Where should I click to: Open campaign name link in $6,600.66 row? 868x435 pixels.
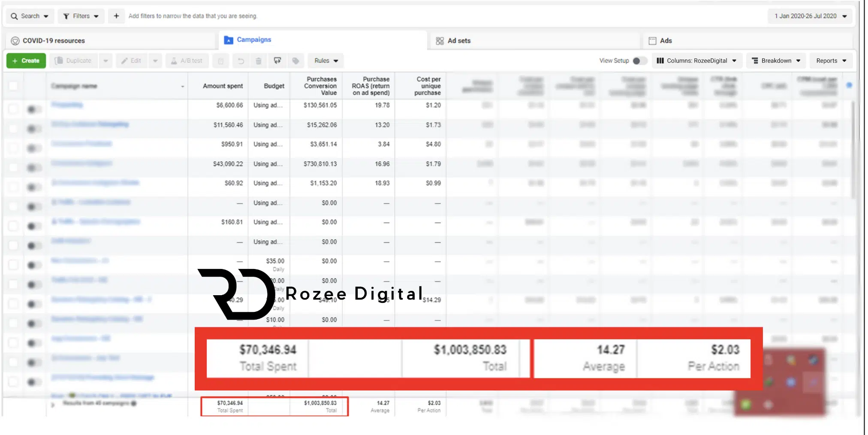[x=67, y=105]
